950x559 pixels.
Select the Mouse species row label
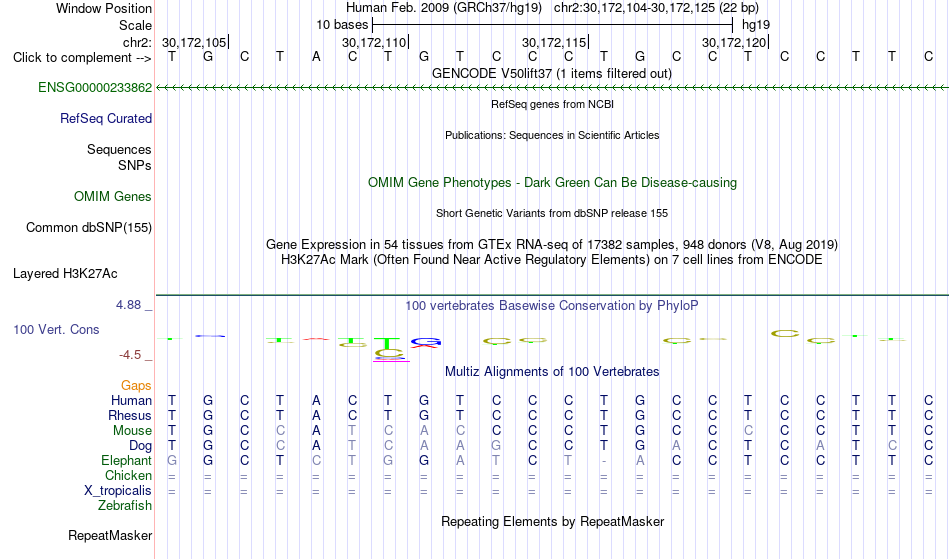coord(132,431)
